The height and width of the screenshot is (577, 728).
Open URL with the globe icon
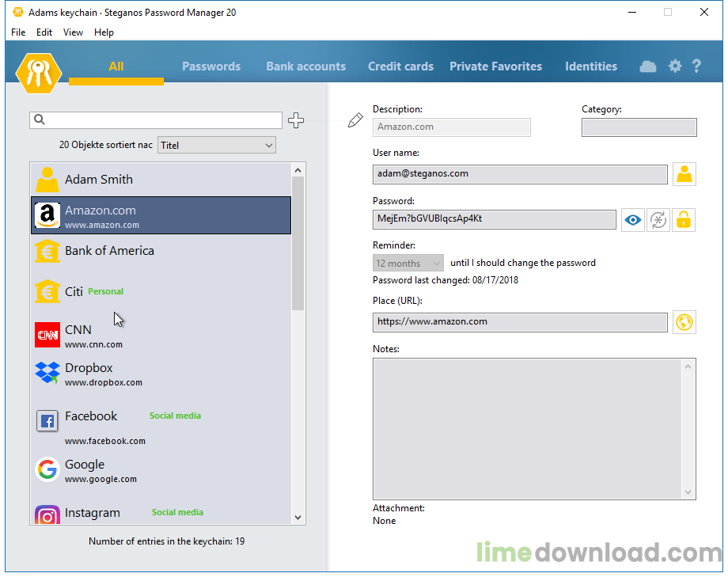pyautogui.click(x=684, y=322)
